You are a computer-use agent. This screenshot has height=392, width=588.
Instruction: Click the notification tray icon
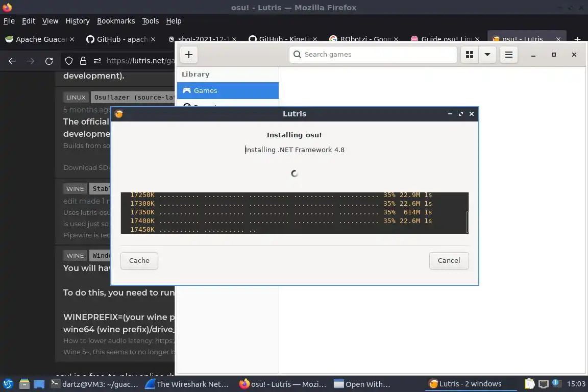pyautogui.click(x=557, y=383)
